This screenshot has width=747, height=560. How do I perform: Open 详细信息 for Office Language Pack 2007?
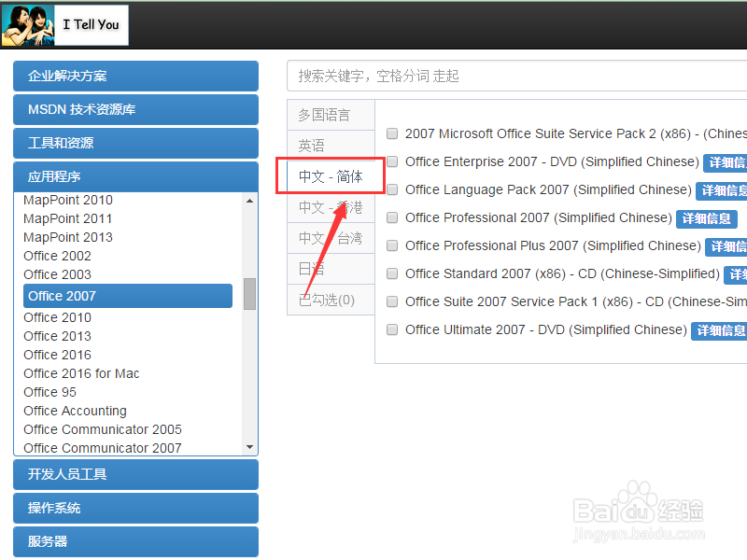[721, 191]
